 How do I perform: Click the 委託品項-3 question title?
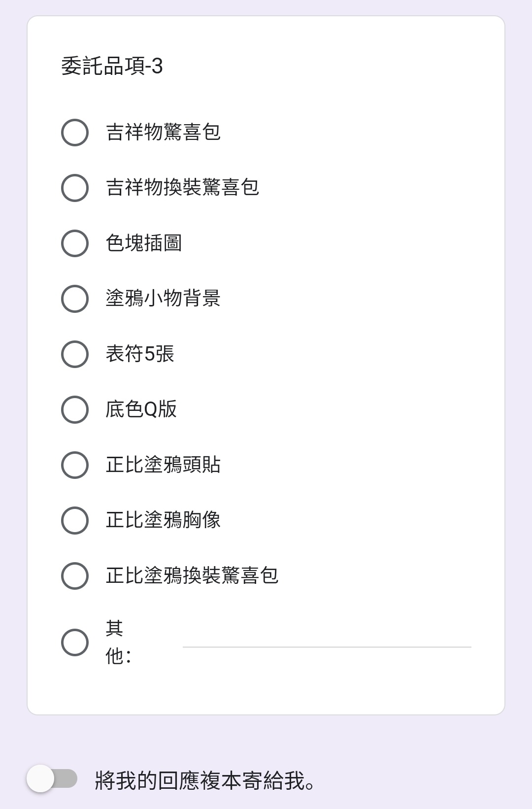pyautogui.click(x=112, y=66)
